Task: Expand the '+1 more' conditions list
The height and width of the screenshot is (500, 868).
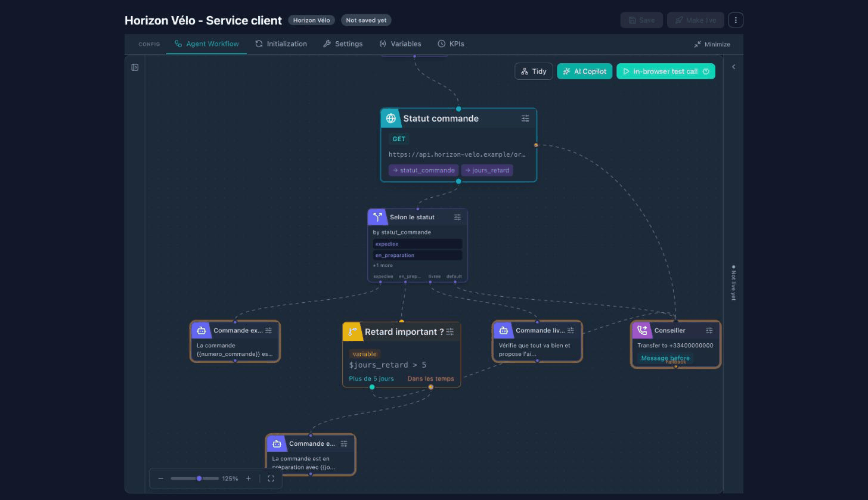Action: (x=383, y=265)
